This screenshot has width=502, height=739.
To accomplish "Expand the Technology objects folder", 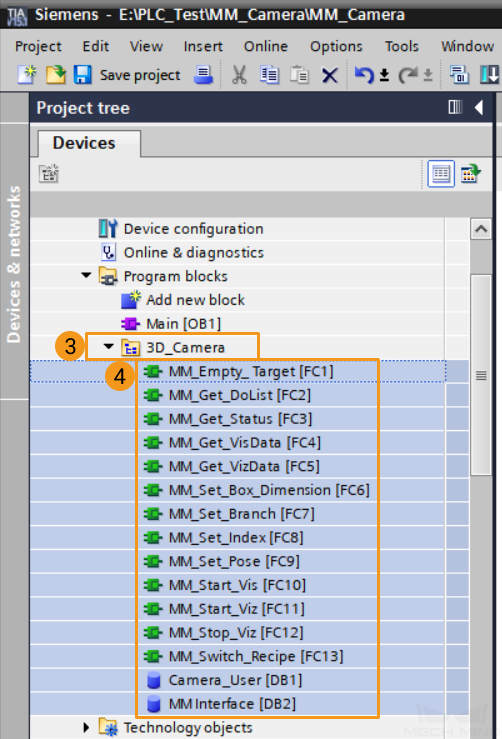I will point(86,727).
